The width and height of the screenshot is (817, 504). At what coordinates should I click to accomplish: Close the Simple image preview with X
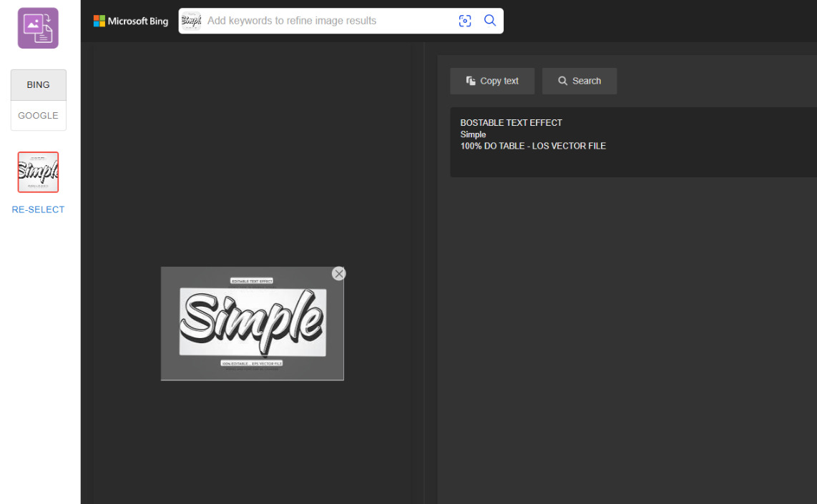[x=338, y=273]
